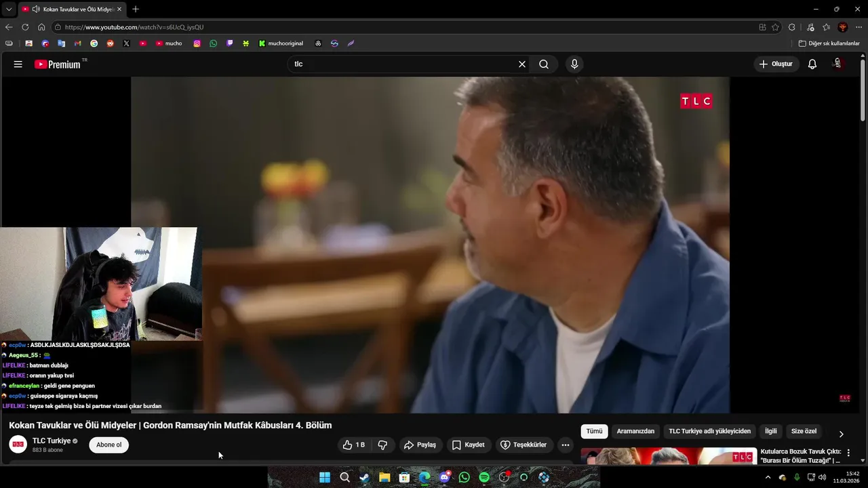Expand the browser tab search dropdown
This screenshot has width=868, height=488.
[x=9, y=9]
